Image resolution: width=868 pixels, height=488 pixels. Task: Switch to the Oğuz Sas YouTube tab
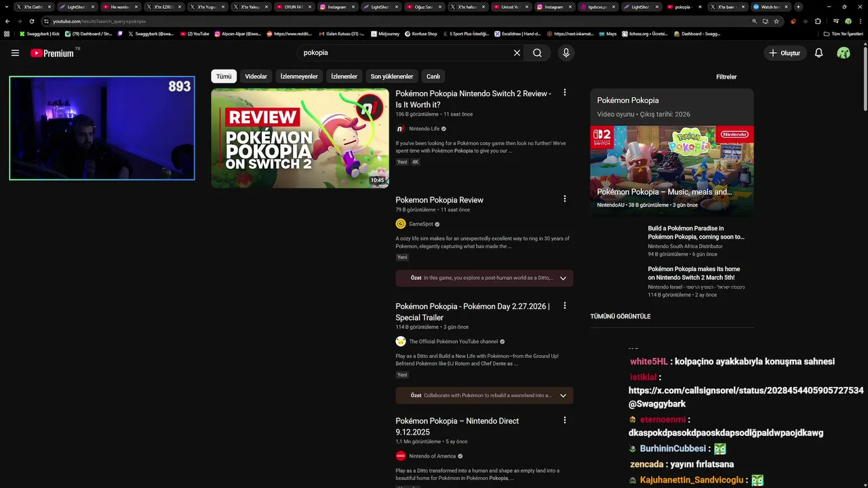424,7
